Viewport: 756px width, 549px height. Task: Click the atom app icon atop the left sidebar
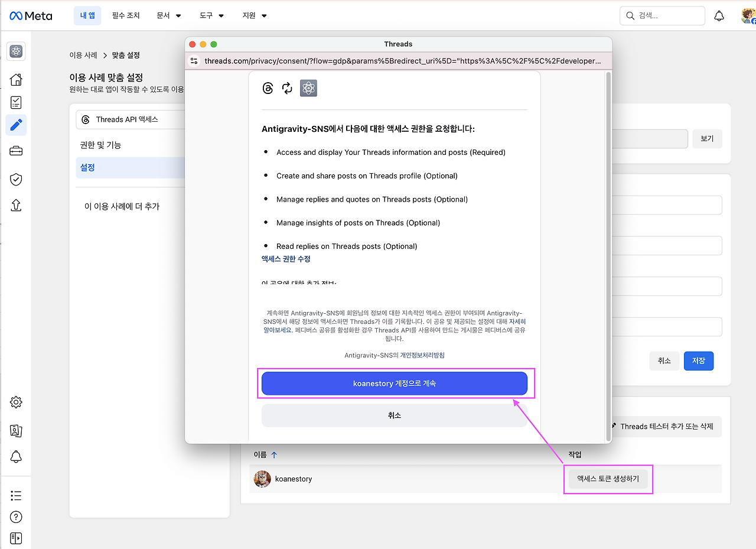[16, 51]
